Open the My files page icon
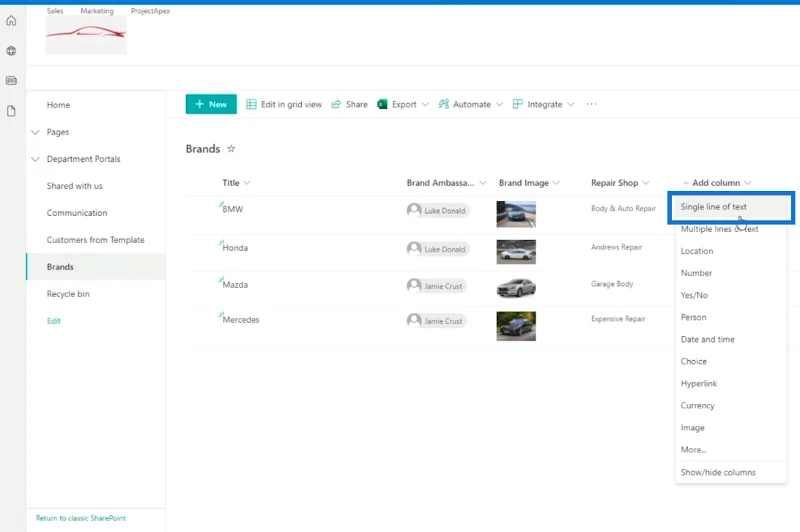The image size is (800, 532). (x=11, y=111)
